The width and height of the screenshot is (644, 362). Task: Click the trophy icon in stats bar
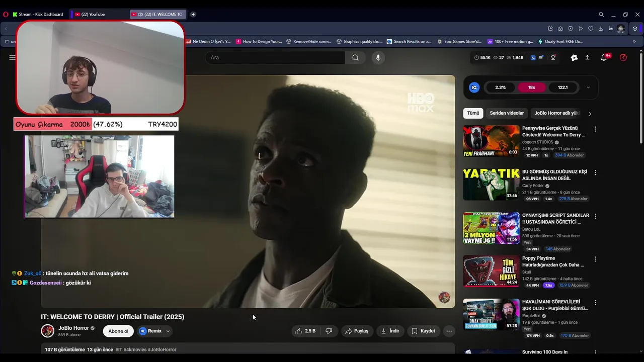point(553,58)
